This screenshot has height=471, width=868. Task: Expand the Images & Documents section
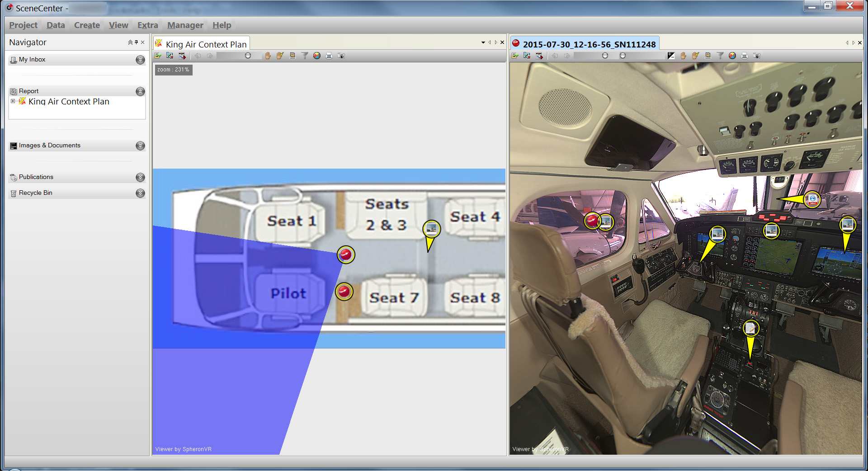[x=140, y=146]
